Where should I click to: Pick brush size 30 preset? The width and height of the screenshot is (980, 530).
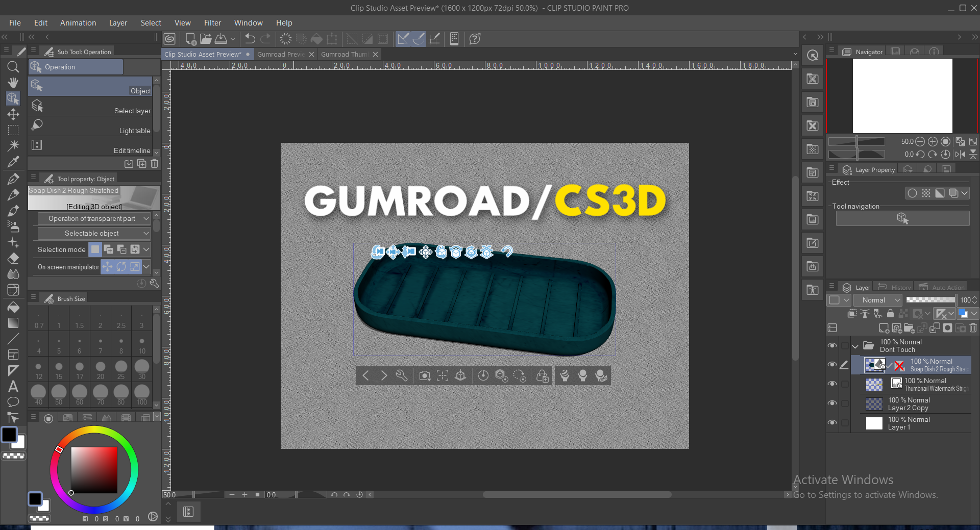pos(141,369)
